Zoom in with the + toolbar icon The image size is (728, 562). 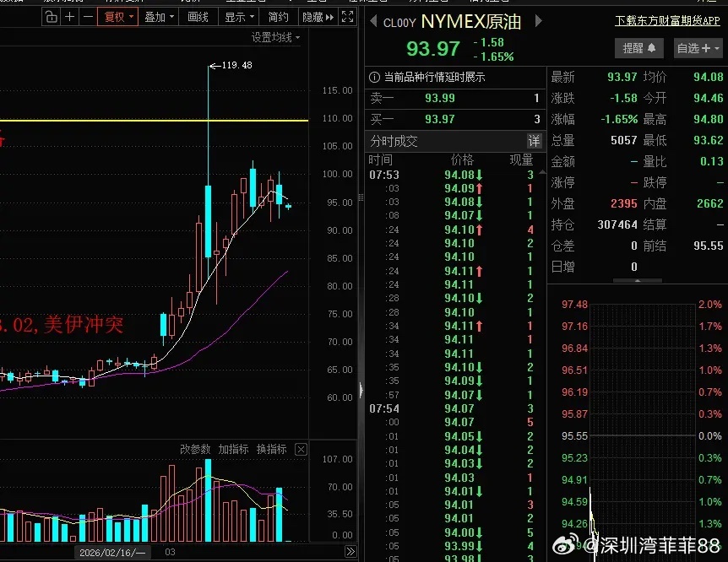(x=71, y=16)
